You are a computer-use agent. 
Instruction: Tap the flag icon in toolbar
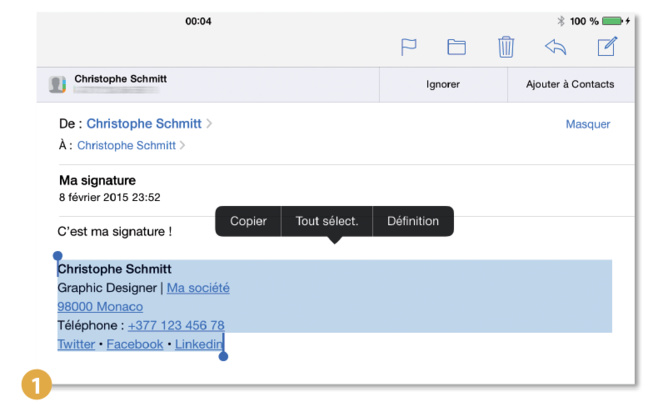click(x=409, y=47)
